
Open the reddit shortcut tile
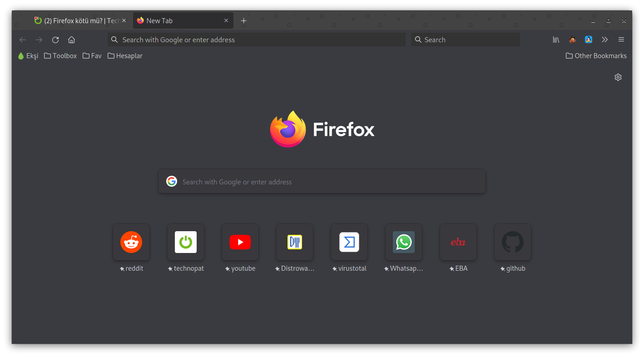coord(131,242)
